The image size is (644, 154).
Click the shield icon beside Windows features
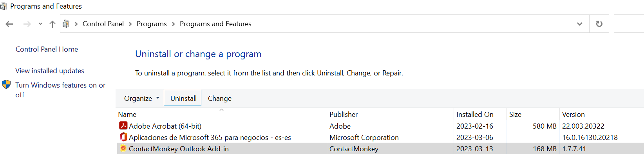point(6,84)
